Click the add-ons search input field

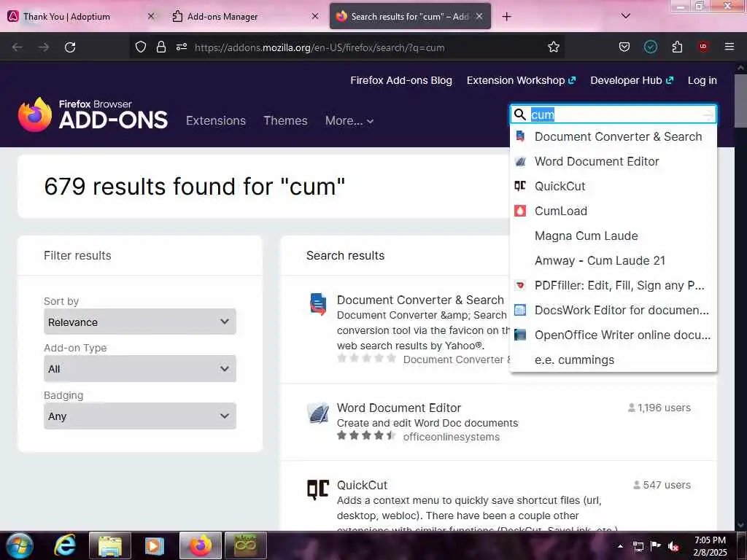[x=614, y=114]
